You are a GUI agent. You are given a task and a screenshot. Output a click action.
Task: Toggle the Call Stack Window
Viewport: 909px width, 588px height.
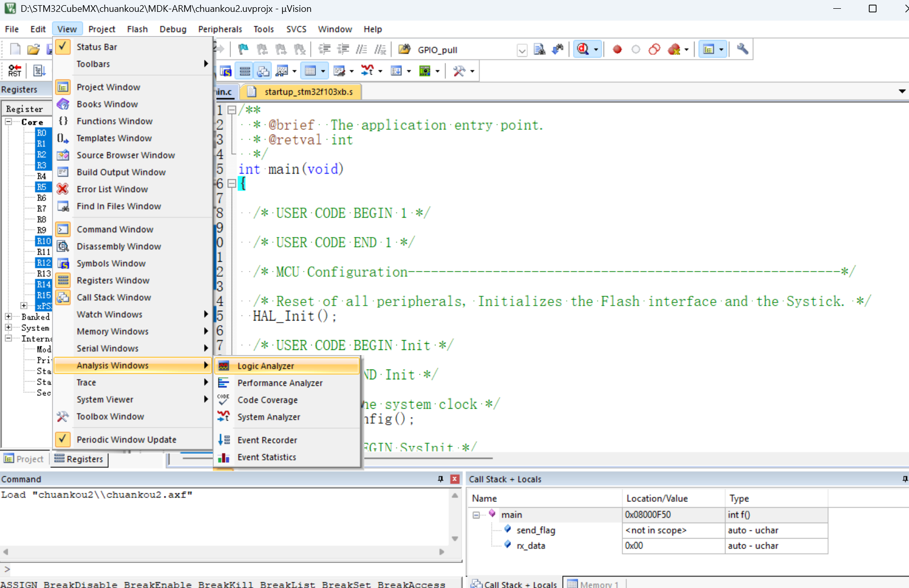tap(133, 297)
